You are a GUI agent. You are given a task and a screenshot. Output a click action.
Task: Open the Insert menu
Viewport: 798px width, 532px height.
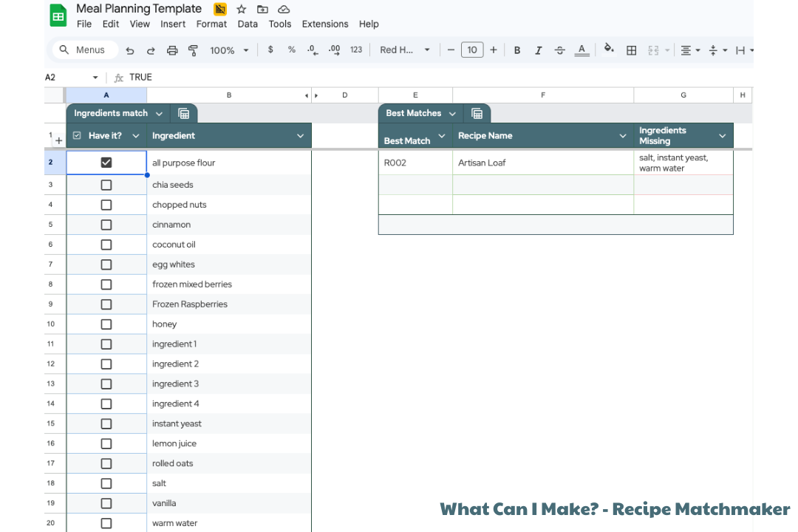click(x=173, y=24)
